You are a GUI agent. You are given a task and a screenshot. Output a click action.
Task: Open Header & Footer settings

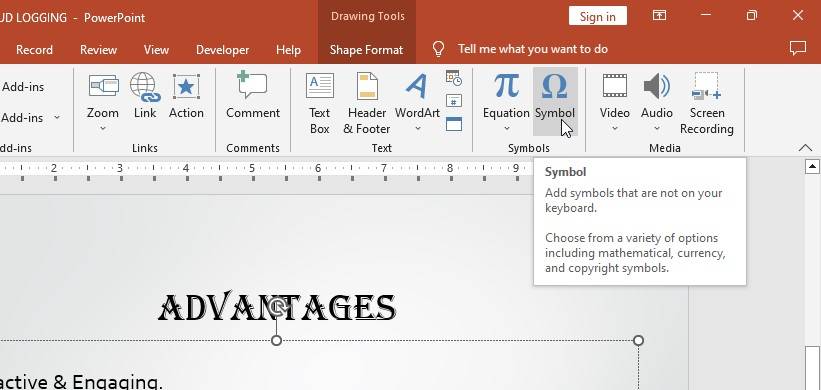click(367, 103)
